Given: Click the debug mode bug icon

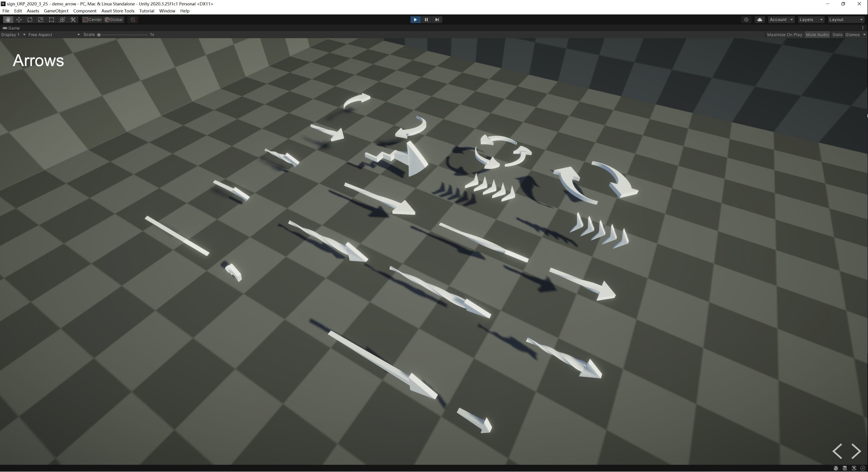Looking at the screenshot, I should (x=836, y=468).
